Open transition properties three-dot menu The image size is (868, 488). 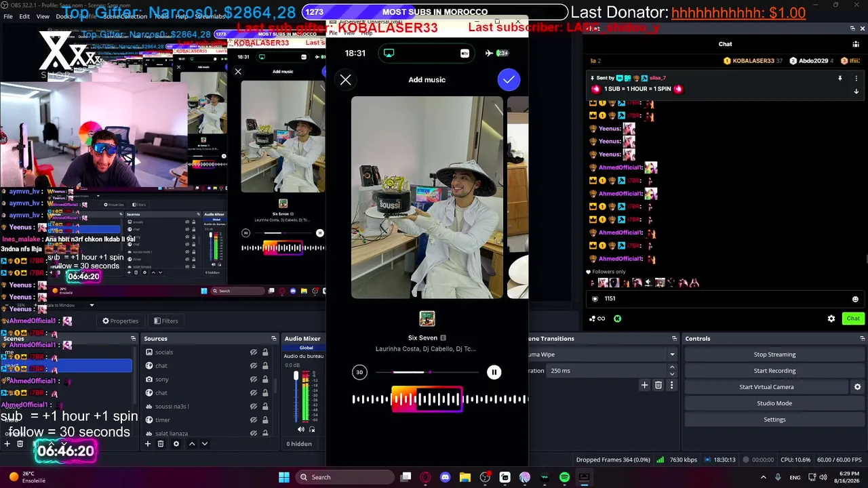tap(671, 386)
